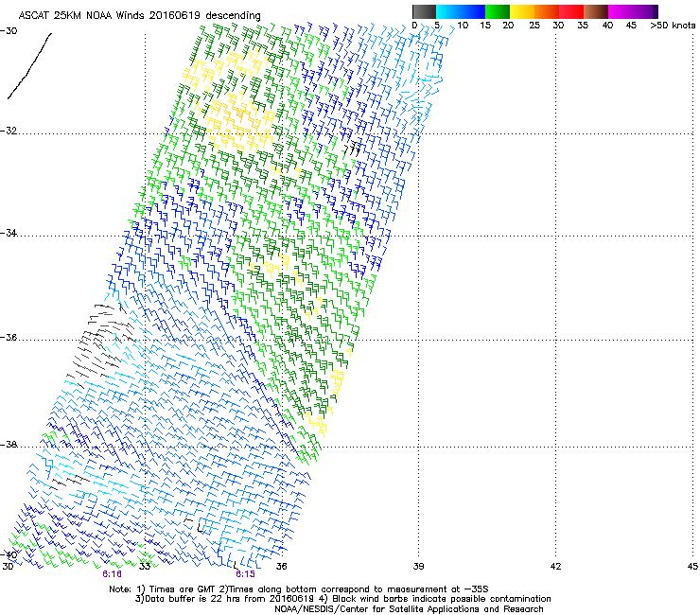Click the purple swath time '6:16'
Viewport: 700px width, 615px height.
click(112, 574)
